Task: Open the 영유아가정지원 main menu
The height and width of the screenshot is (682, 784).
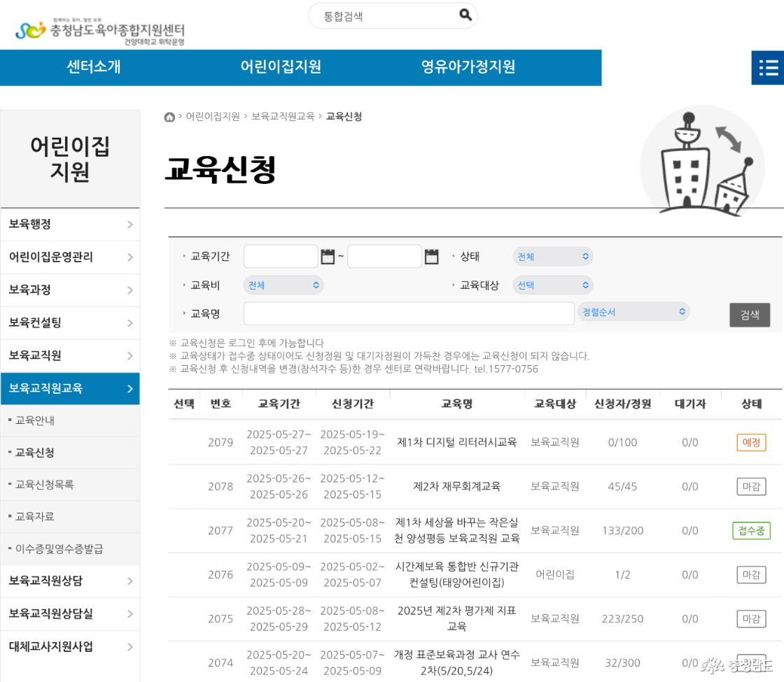Action: (x=468, y=67)
